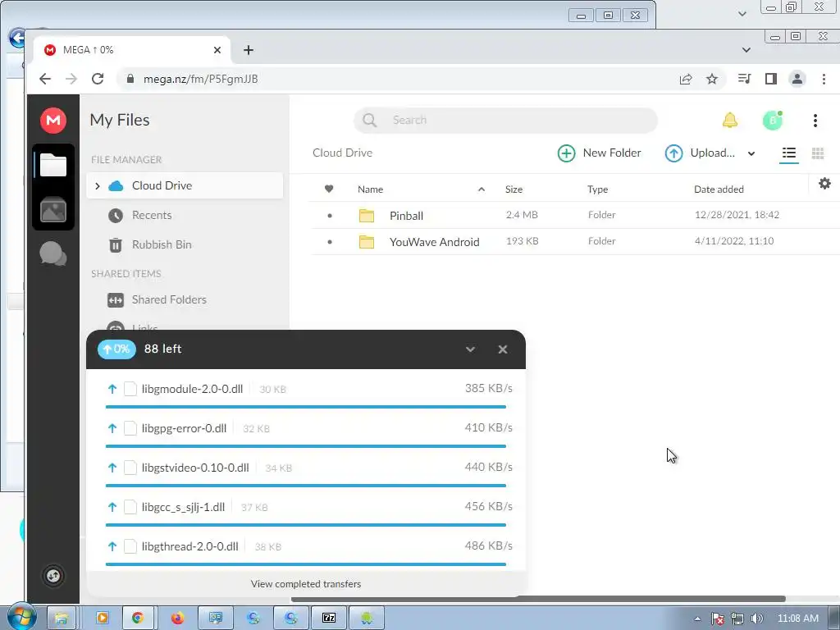Click the horizontal scrollbar at the bottom
This screenshot has width=840, height=630.
pos(538,598)
